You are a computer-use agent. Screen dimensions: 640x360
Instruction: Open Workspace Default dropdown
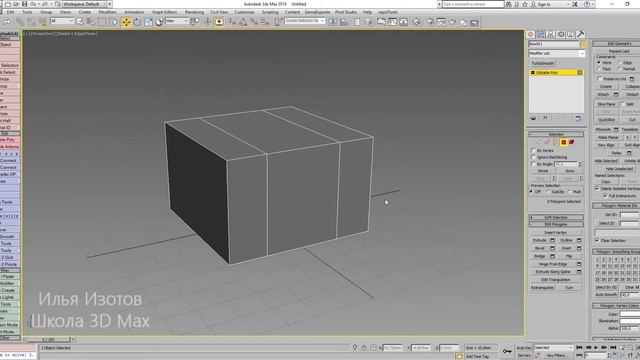coord(83,4)
